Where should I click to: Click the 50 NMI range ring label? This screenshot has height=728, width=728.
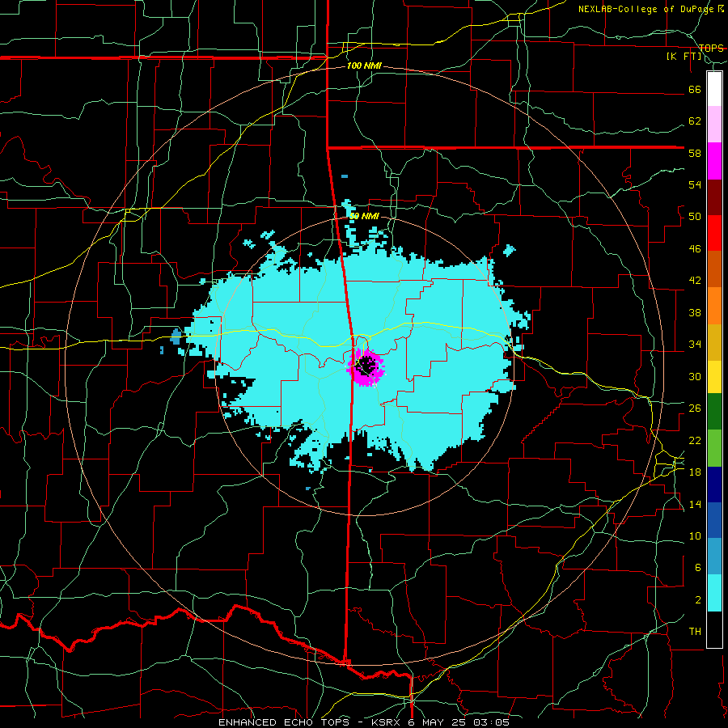[364, 216]
